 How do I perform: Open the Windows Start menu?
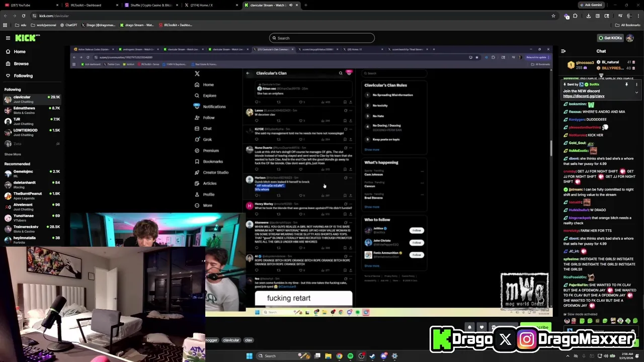click(249, 356)
